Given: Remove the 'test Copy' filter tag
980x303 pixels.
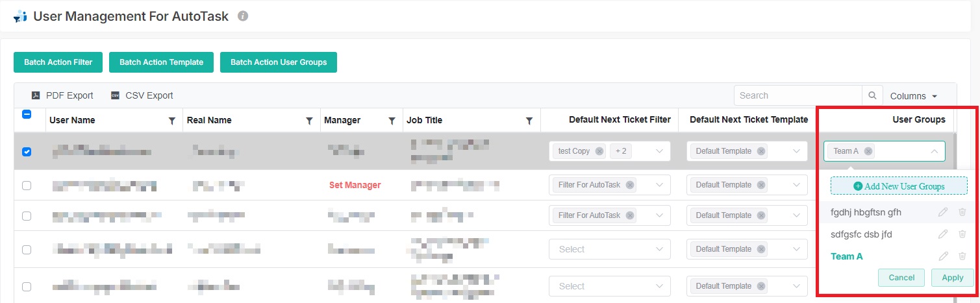Looking at the screenshot, I should click(599, 151).
